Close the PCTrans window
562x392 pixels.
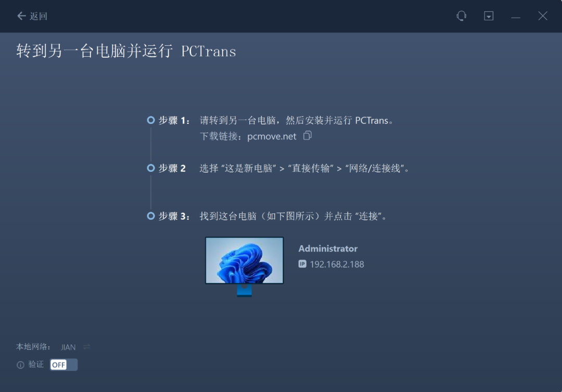[542, 16]
